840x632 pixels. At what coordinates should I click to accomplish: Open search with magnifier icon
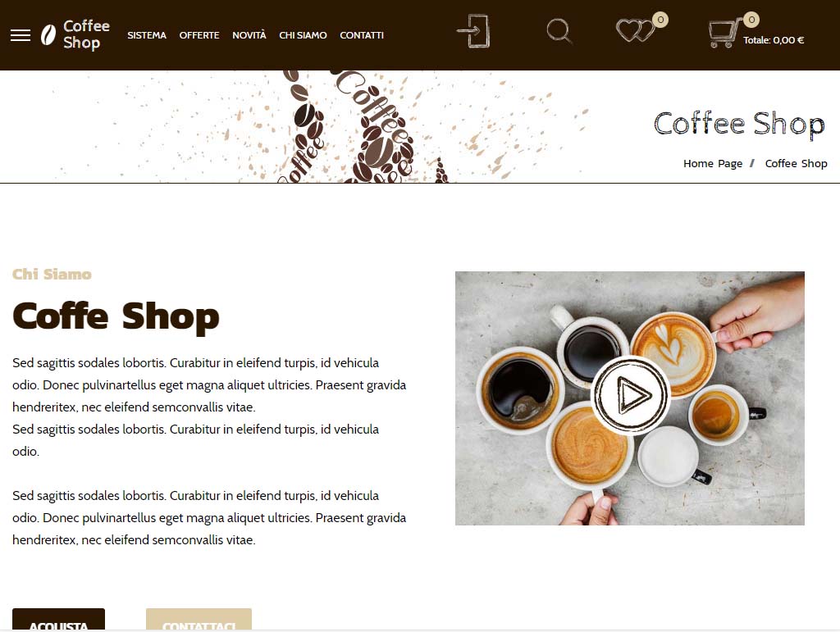[559, 31]
